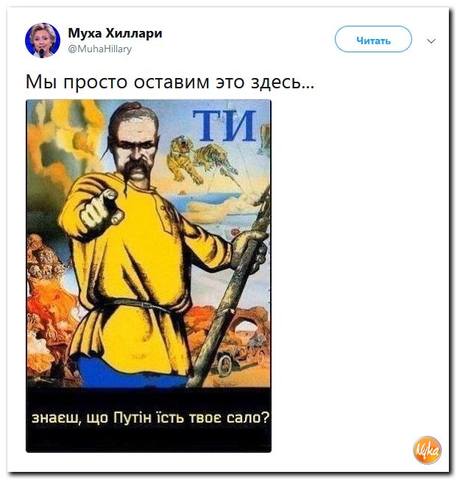Click the leaping tigers in the poster
This screenshot has width=457, height=480.
[x=202, y=157]
